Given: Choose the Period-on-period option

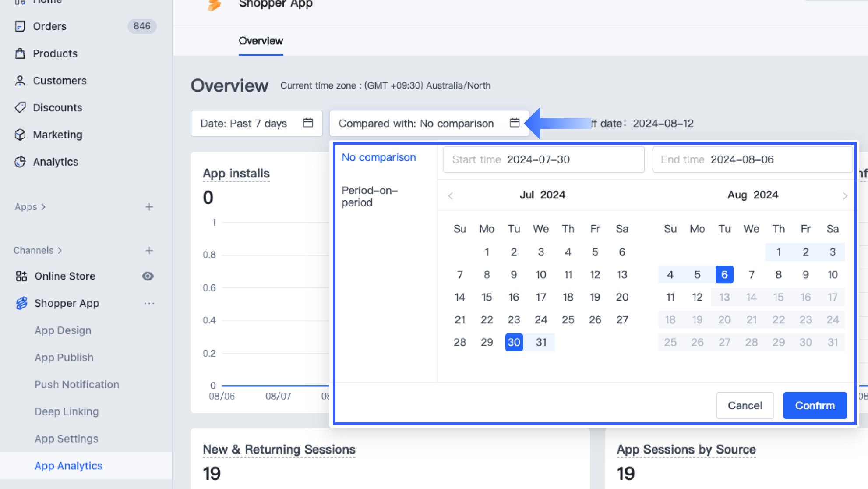Looking at the screenshot, I should point(370,196).
